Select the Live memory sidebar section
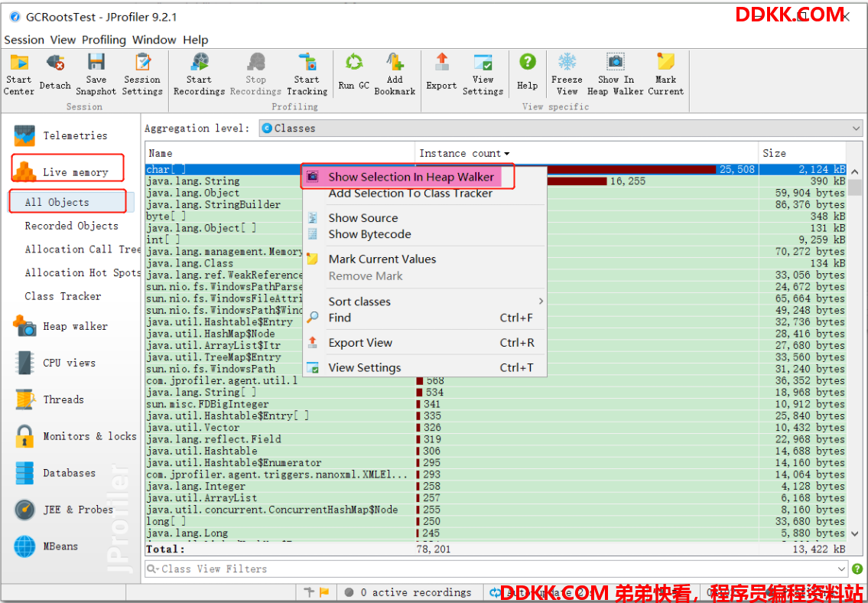 (61, 172)
